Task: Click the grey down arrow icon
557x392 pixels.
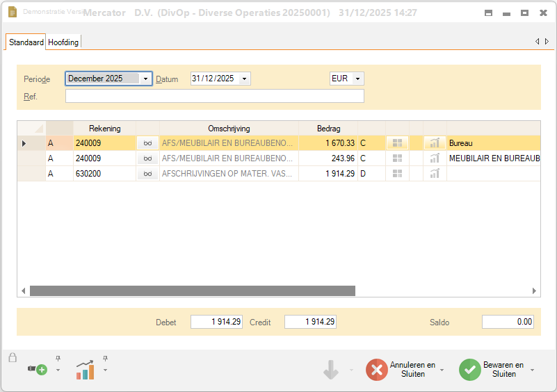Action: pos(331,370)
